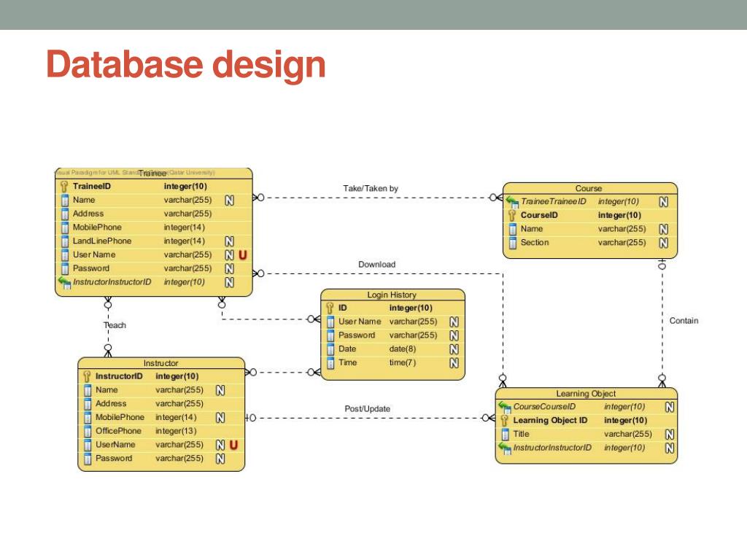Select the foreign key icon beside CourseCourseID
Viewport: 747px width, 560px height.
[505, 407]
